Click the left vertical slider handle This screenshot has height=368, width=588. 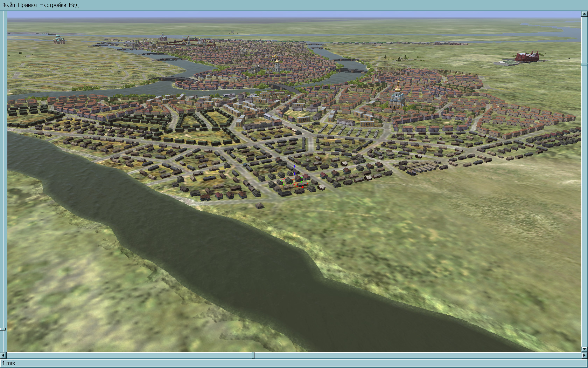point(3,329)
